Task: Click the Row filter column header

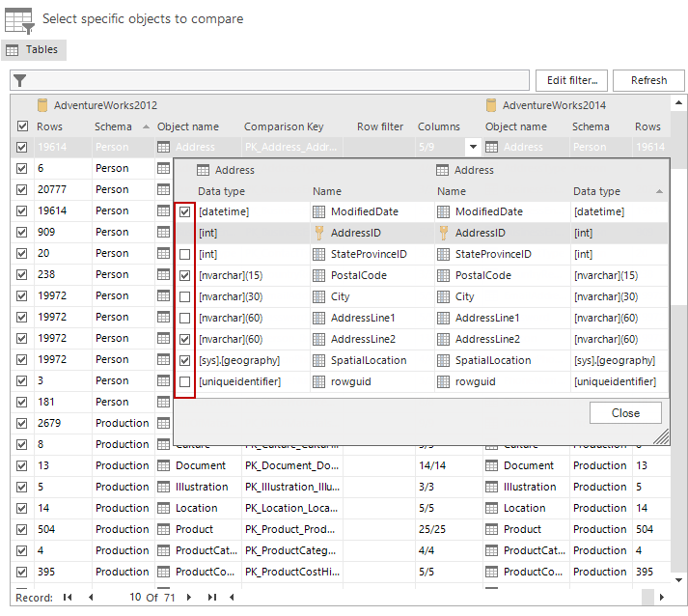Action: pos(380,126)
